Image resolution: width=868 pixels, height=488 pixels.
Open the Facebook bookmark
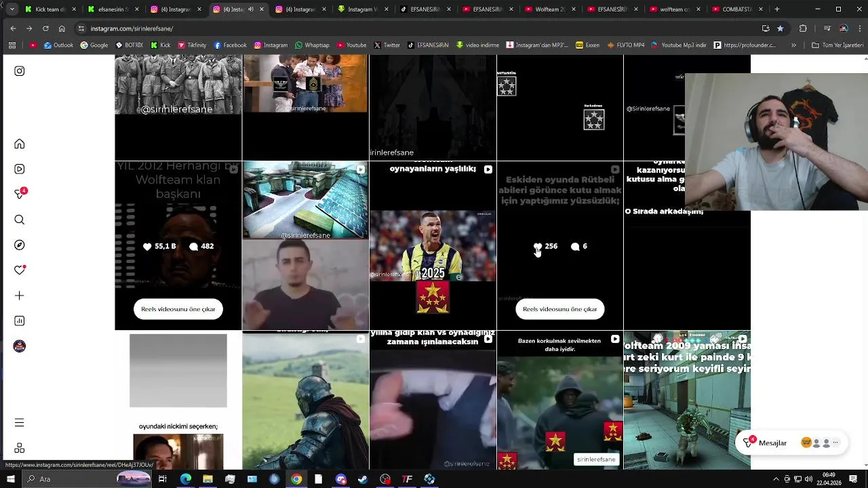(231, 45)
